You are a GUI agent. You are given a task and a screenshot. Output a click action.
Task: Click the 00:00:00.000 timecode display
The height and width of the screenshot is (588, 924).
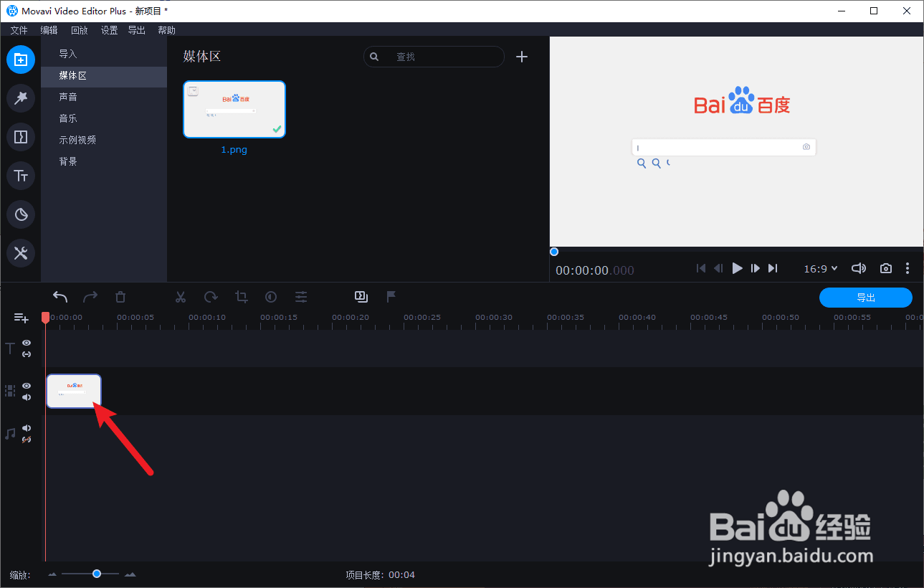click(x=595, y=270)
